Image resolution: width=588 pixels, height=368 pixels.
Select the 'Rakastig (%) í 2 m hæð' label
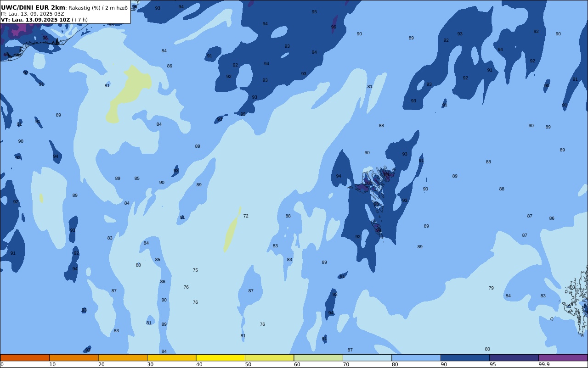(x=98, y=8)
